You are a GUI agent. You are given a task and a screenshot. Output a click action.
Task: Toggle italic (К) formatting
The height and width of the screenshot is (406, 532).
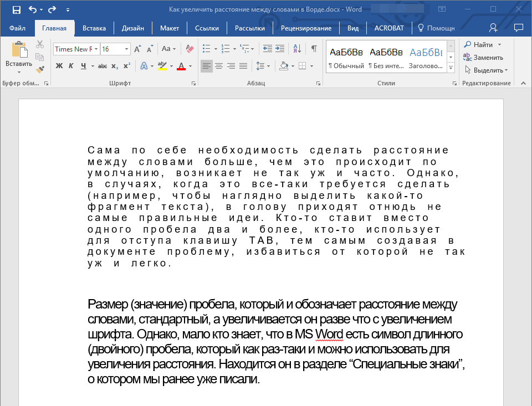[x=71, y=66]
